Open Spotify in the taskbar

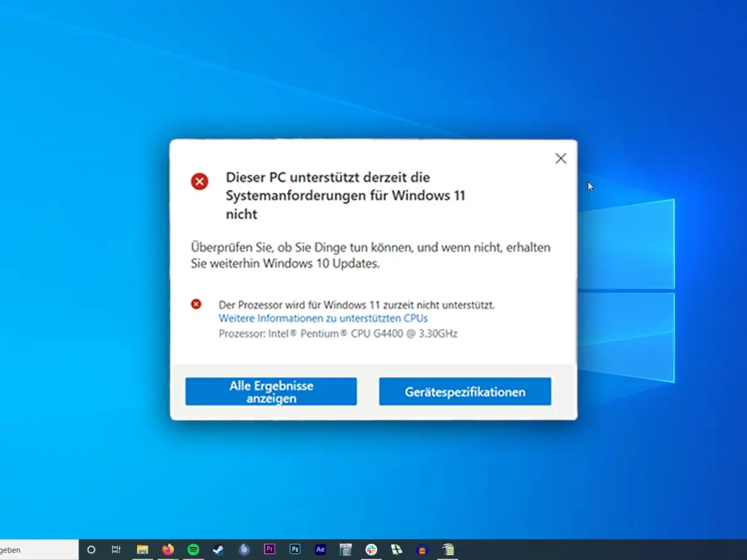tap(194, 549)
